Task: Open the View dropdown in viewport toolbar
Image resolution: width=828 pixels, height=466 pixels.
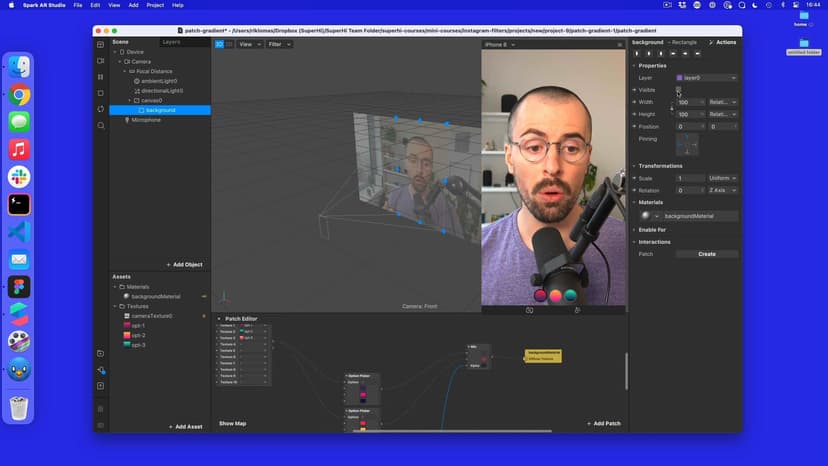Action: tap(249, 44)
